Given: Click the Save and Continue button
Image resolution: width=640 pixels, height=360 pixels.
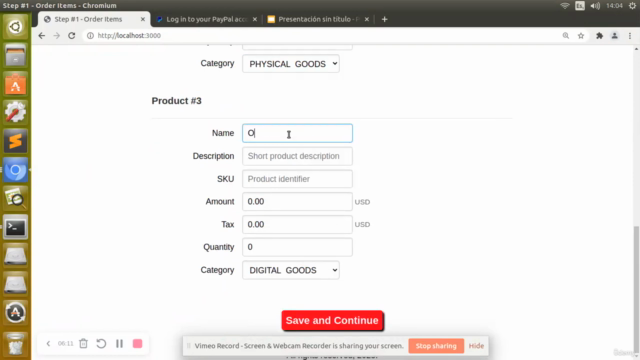Looking at the screenshot, I should (x=332, y=320).
